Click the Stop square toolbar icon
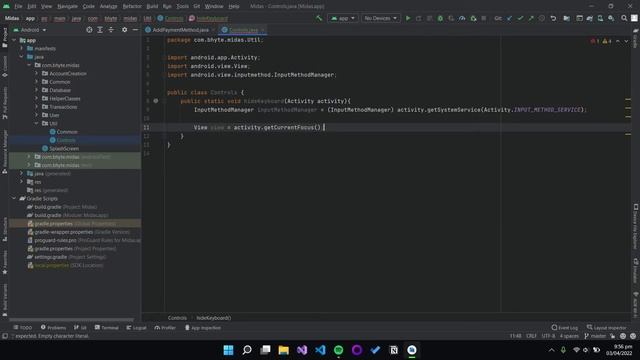Viewport: 640px width, 360px height. [x=484, y=18]
